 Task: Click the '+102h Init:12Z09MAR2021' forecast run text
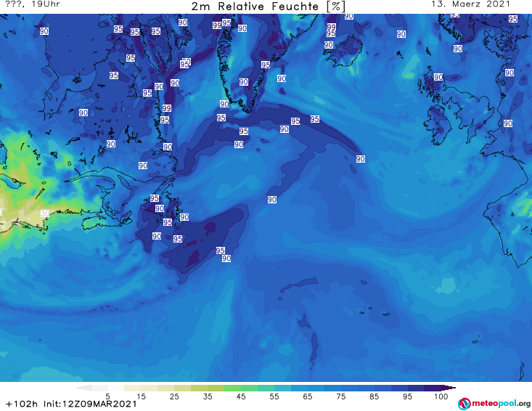click(x=71, y=404)
